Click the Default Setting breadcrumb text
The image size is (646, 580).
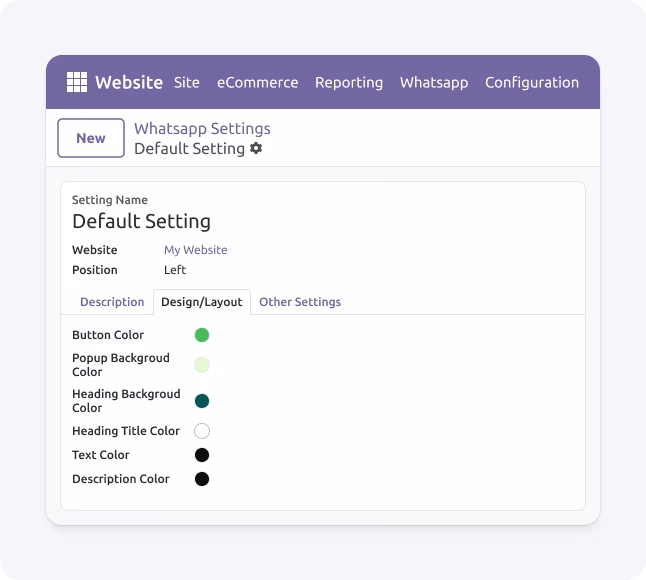(190, 149)
